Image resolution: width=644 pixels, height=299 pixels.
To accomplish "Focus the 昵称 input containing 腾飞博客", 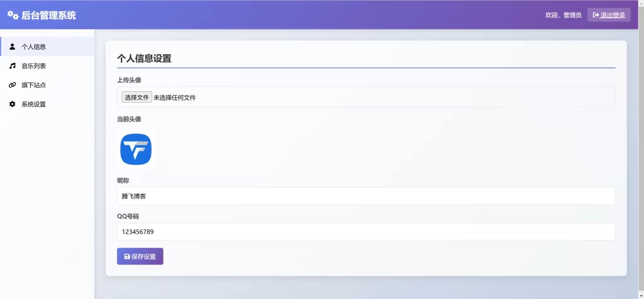I will click(x=365, y=196).
